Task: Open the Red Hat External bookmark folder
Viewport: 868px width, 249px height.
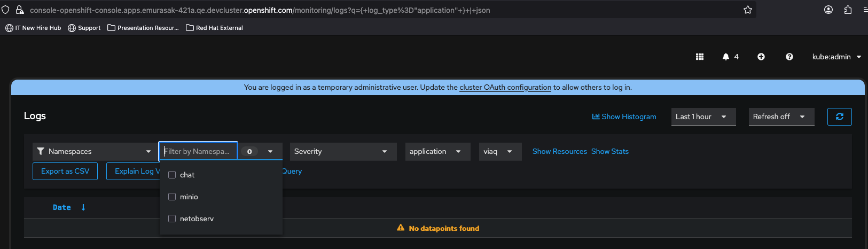Action: tap(214, 28)
